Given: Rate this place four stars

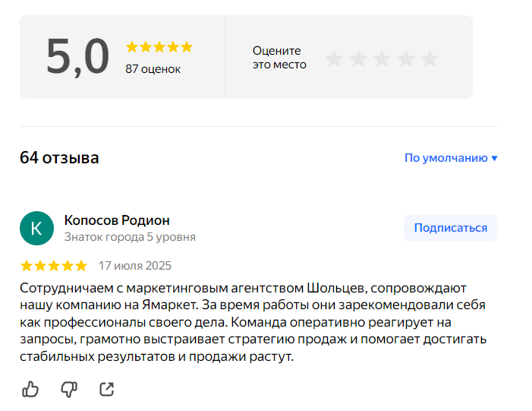Looking at the screenshot, I should [x=407, y=58].
